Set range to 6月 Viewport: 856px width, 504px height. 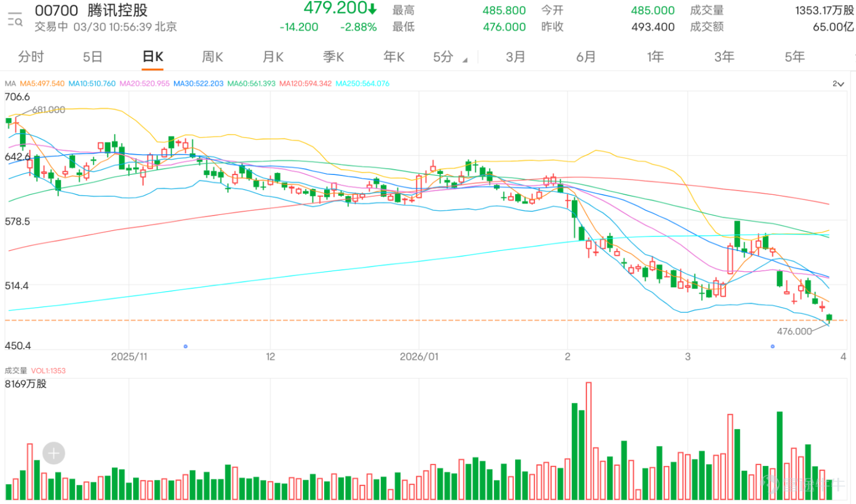point(586,57)
